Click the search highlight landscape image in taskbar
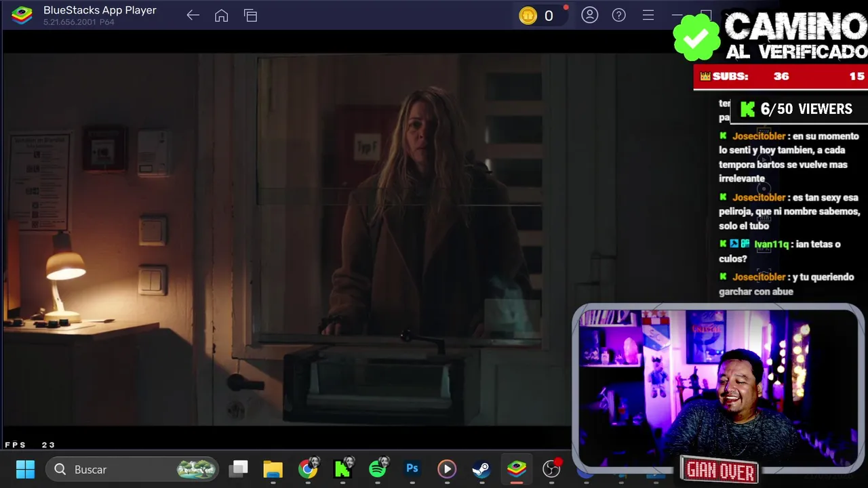The width and height of the screenshot is (868, 488). click(197, 469)
